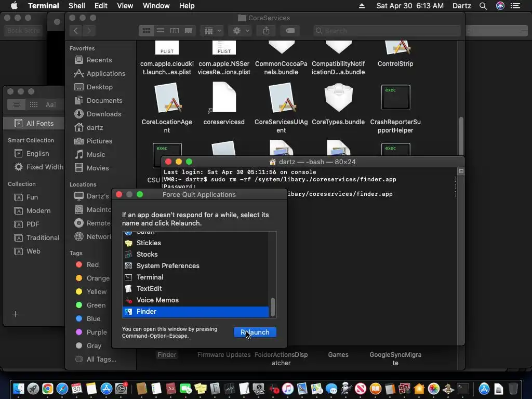Open the View menu

tap(125, 6)
